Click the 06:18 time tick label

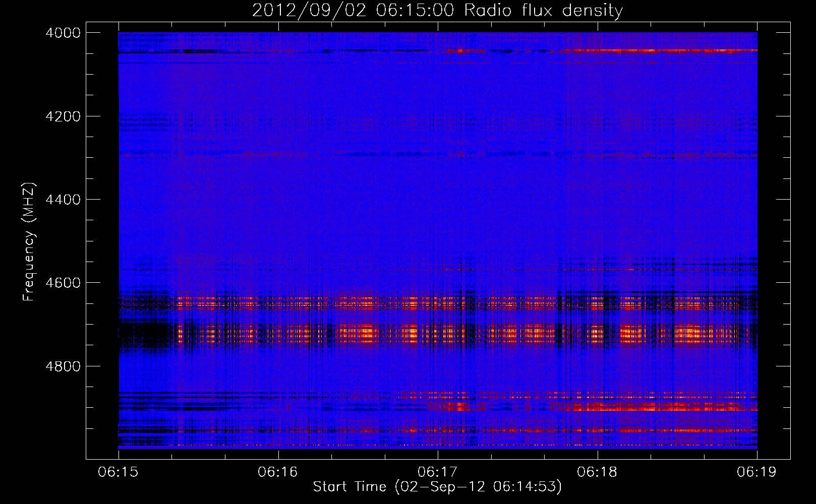coord(597,472)
